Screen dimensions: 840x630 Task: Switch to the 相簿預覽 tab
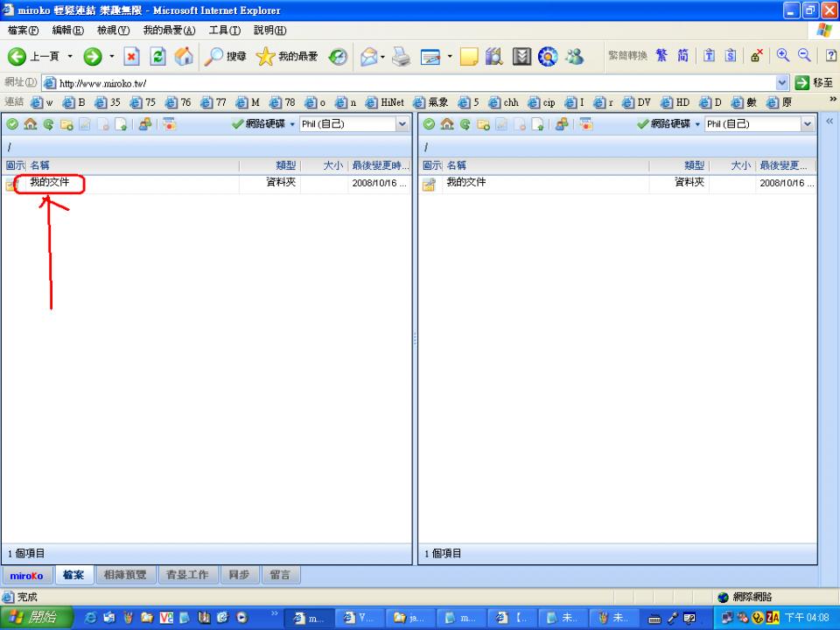pos(125,575)
